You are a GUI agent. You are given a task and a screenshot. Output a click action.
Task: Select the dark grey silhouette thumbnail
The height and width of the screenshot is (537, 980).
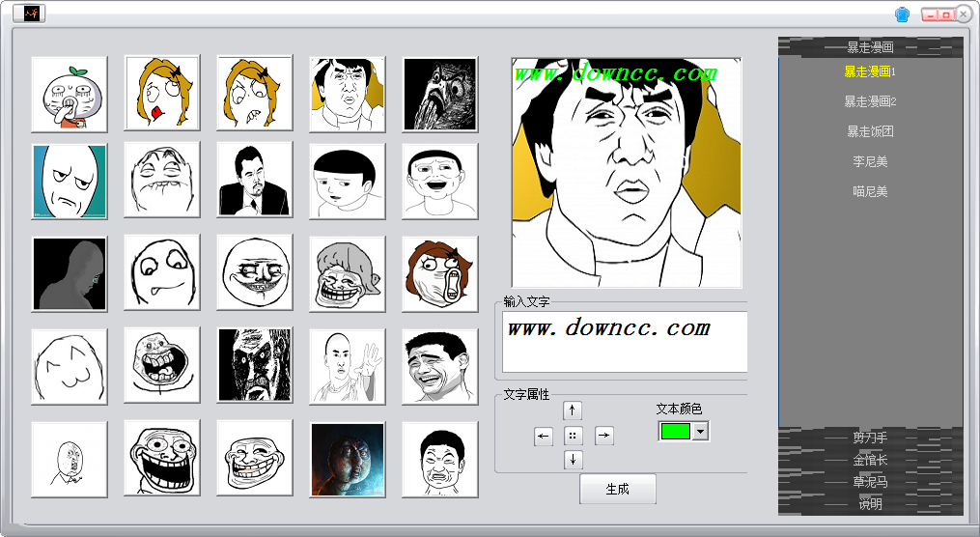[x=70, y=274]
